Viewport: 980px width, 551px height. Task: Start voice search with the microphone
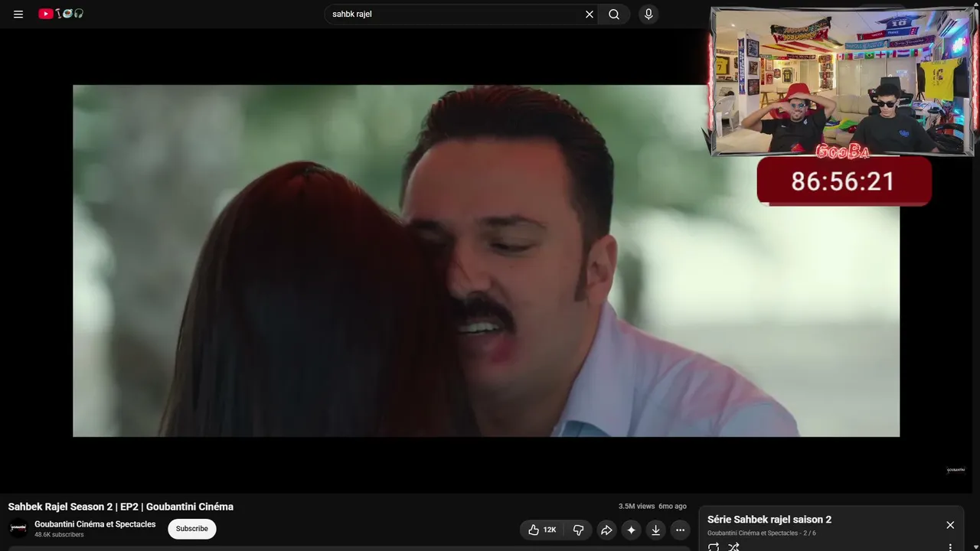click(x=648, y=14)
